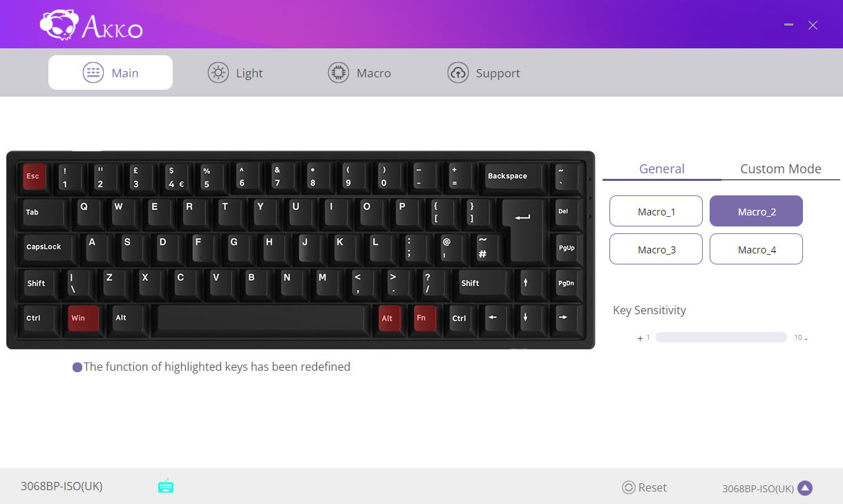Expand the 3068BP-ISO(UK) device selector arrow

pyautogui.click(x=805, y=488)
